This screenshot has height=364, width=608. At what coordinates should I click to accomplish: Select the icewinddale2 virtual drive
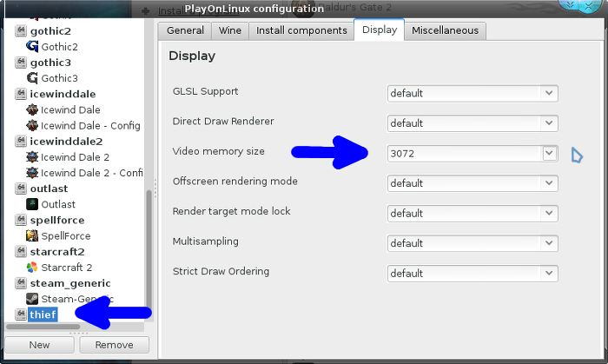click(66, 141)
